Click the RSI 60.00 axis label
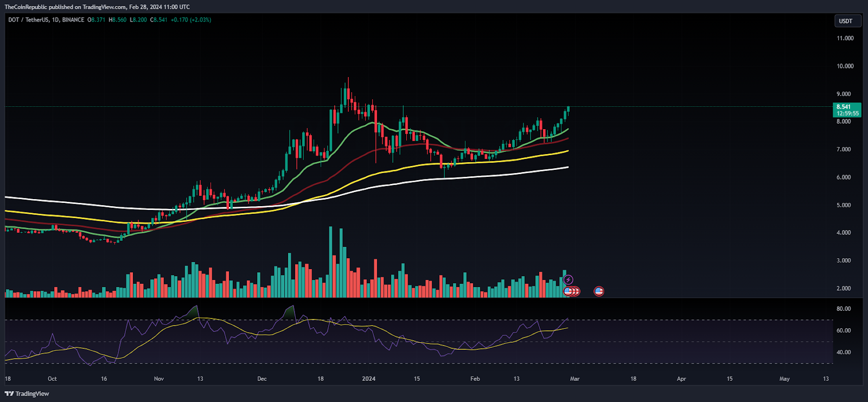This screenshot has width=868, height=402. click(x=844, y=330)
